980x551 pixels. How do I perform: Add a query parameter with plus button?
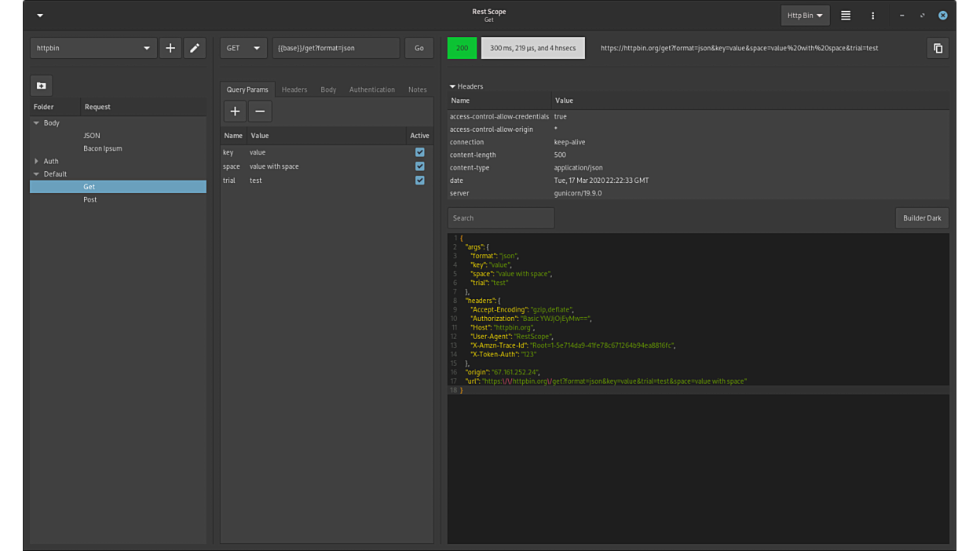(235, 111)
